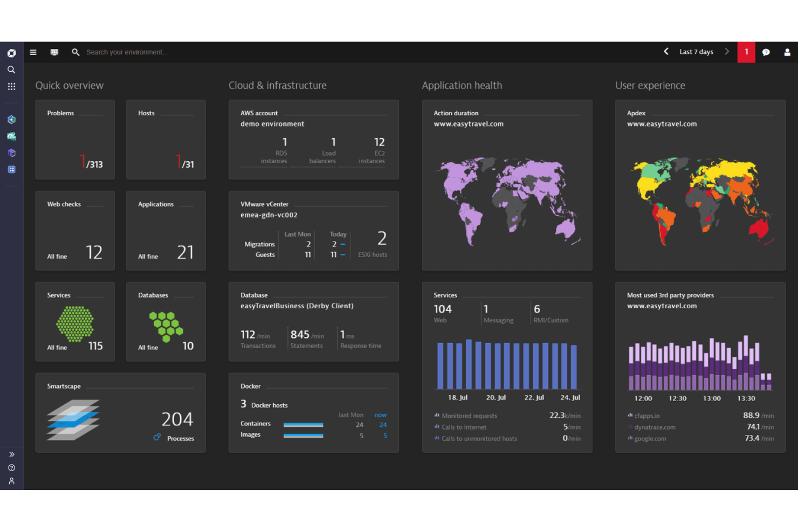This screenshot has height=532, width=798.
Task: Click the blue Containers bar in the Docker tile
Action: (303, 424)
